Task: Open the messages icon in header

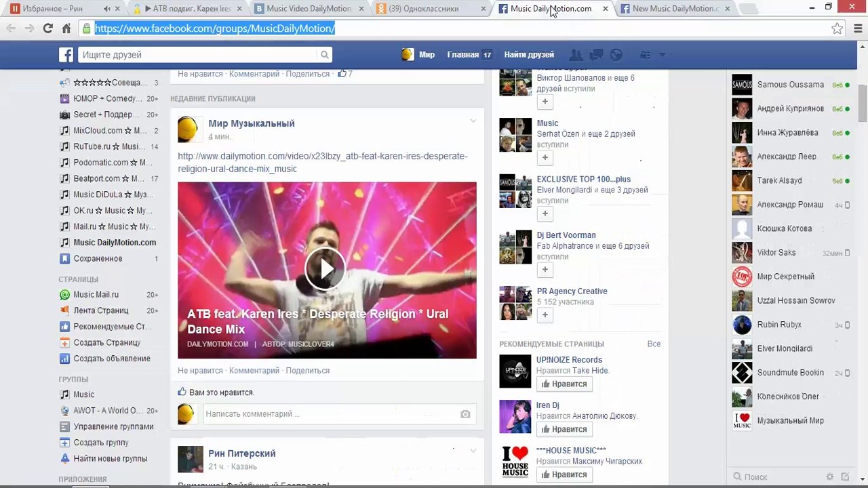Action: click(597, 55)
